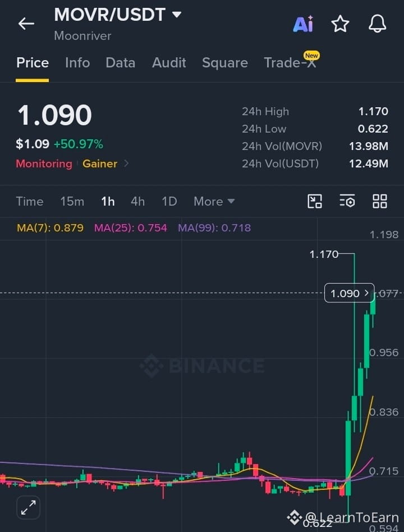
Task: Open the MOVR/USDT pair selector dropdown
Action: tap(118, 15)
